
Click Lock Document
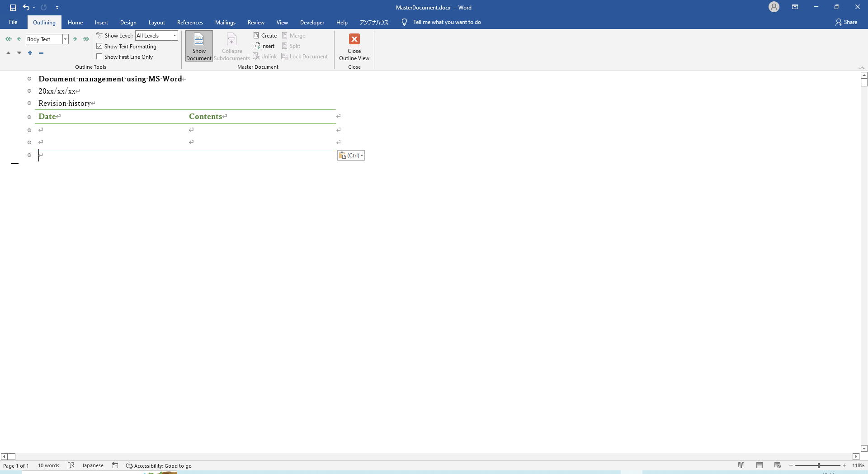pos(305,57)
